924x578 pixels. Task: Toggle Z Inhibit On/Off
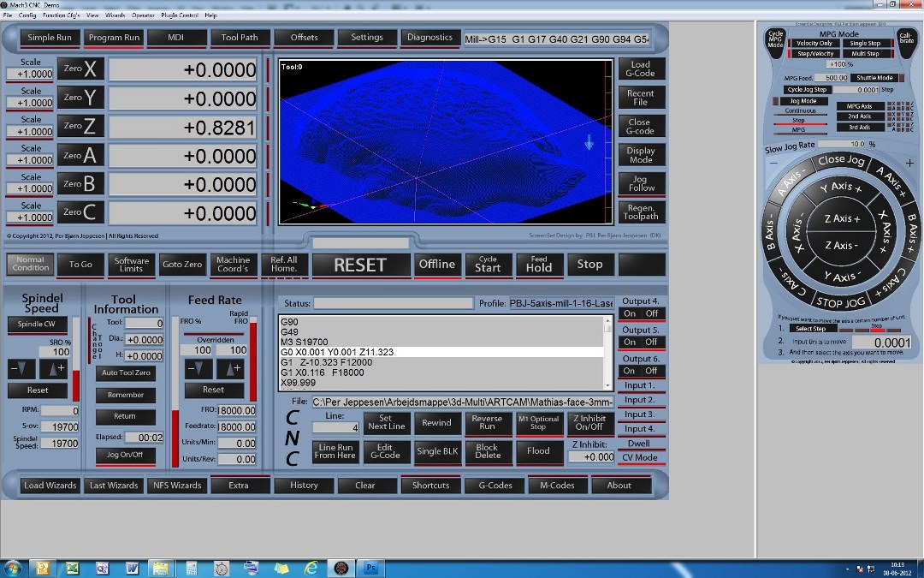[589, 422]
